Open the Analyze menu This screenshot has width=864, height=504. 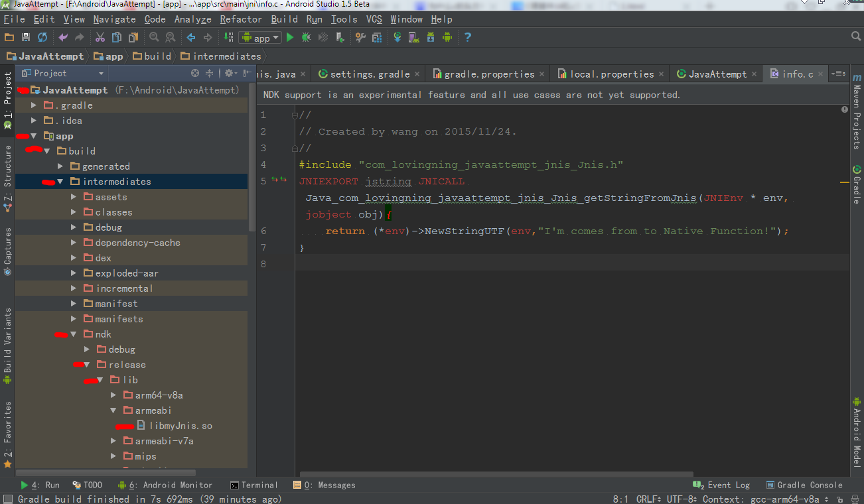point(192,19)
